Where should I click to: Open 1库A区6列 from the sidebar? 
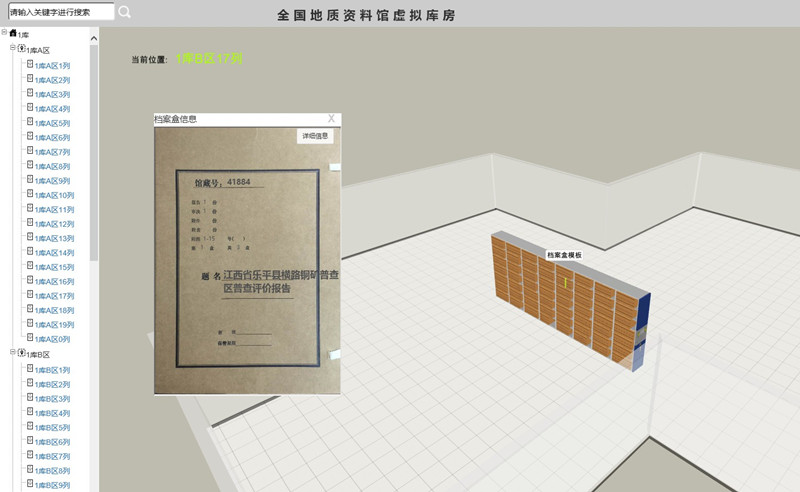pos(53,138)
